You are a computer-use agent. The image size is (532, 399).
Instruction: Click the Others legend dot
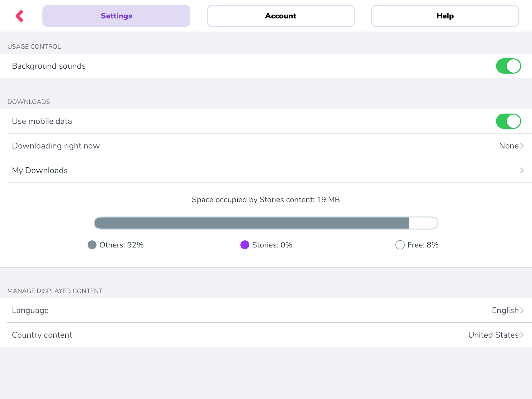pyautogui.click(x=92, y=245)
